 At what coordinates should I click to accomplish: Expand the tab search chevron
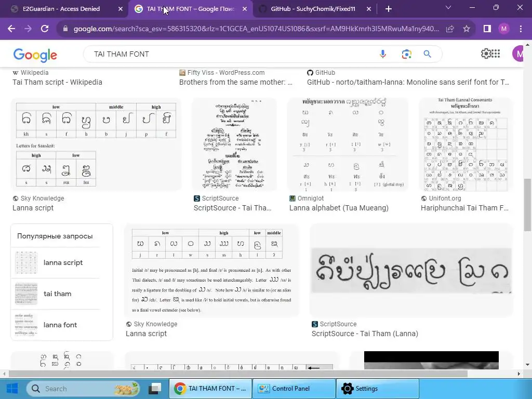click(x=448, y=7)
